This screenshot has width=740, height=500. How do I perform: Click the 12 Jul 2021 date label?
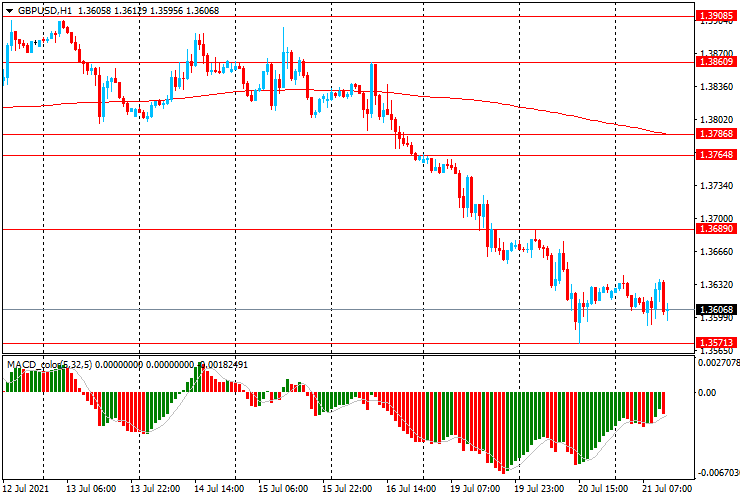pyautogui.click(x=25, y=488)
